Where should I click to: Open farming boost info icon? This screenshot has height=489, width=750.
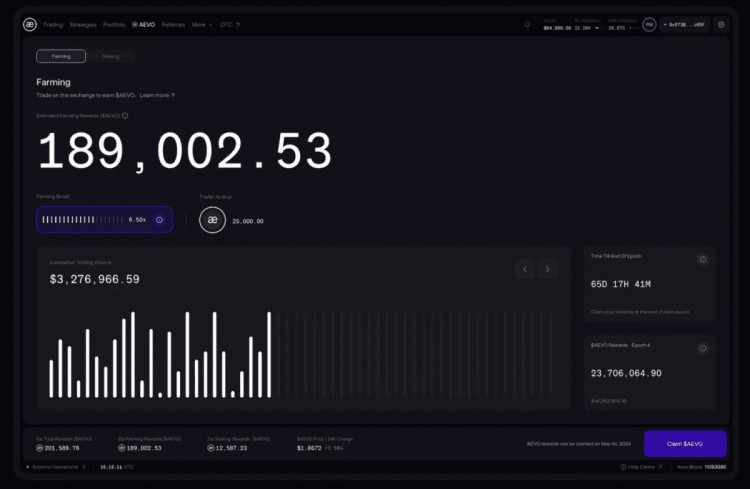159,220
